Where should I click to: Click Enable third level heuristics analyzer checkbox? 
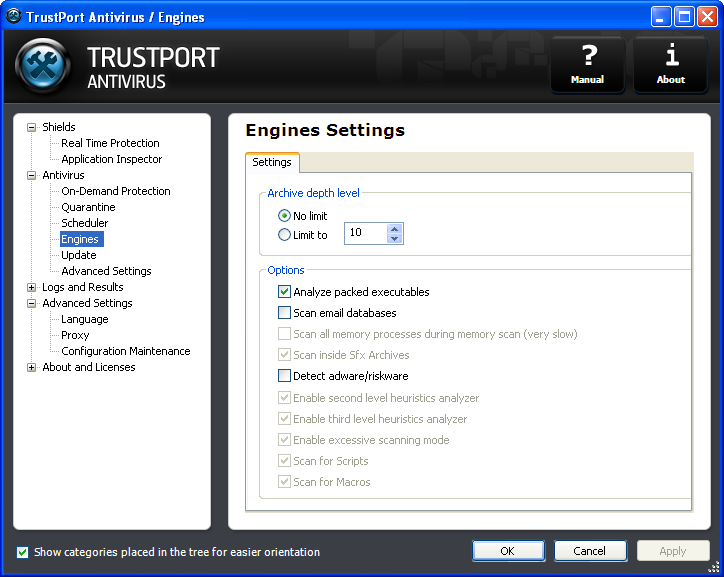284,419
